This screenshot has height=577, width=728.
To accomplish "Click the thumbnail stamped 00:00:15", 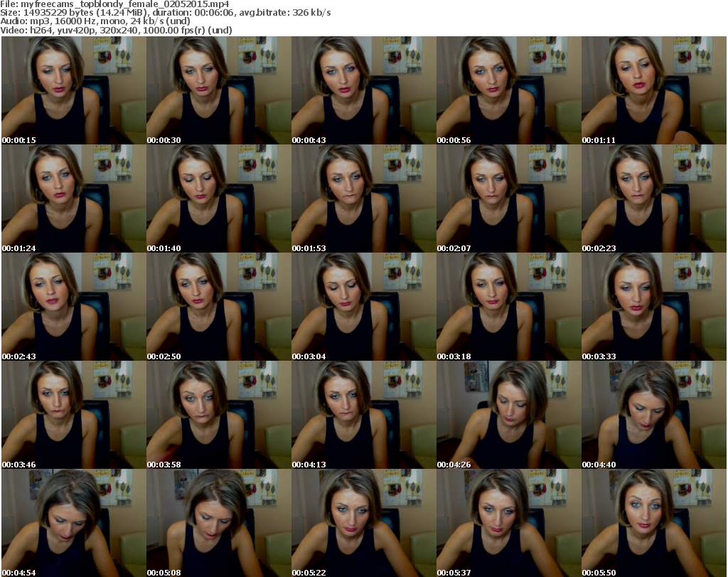I will tap(74, 90).
